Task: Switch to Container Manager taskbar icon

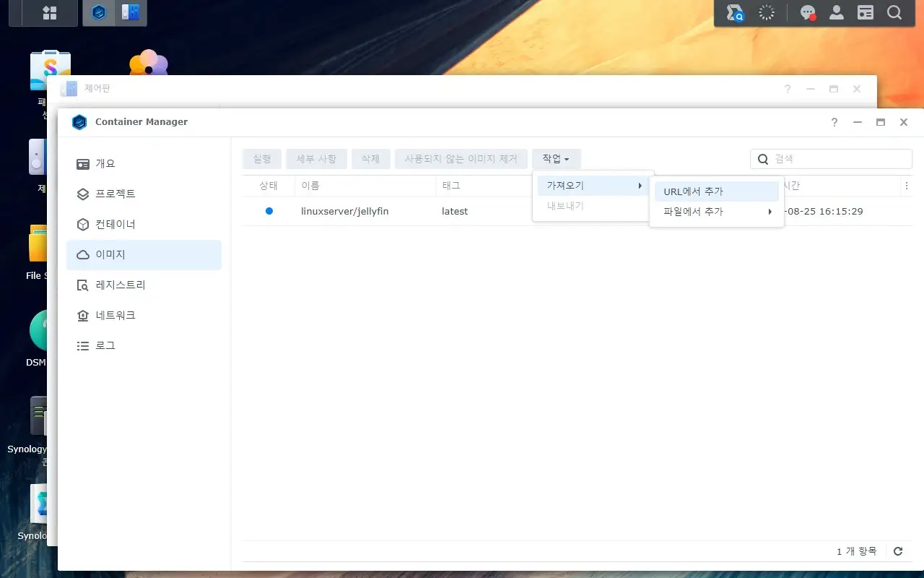Action: (x=99, y=12)
